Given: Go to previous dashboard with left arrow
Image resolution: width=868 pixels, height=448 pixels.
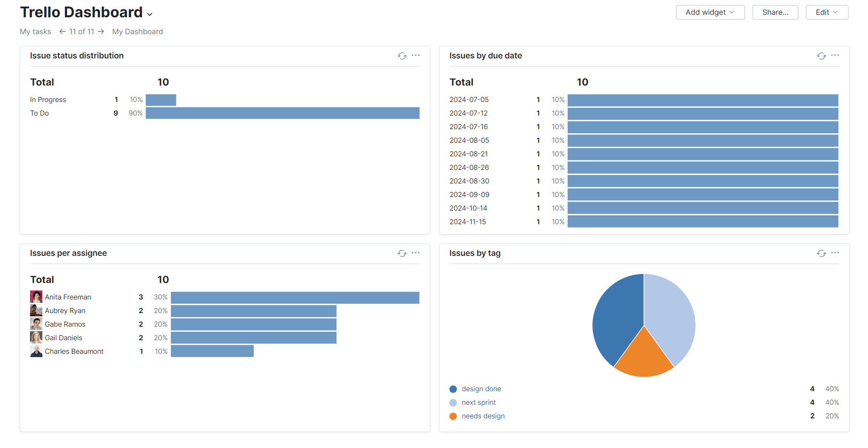Looking at the screenshot, I should [x=62, y=32].
